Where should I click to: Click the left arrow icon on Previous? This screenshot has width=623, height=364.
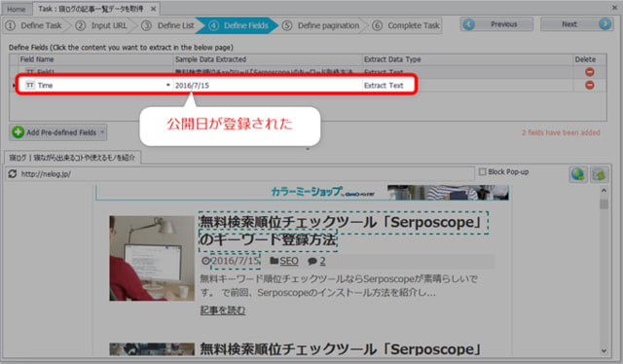[469, 24]
